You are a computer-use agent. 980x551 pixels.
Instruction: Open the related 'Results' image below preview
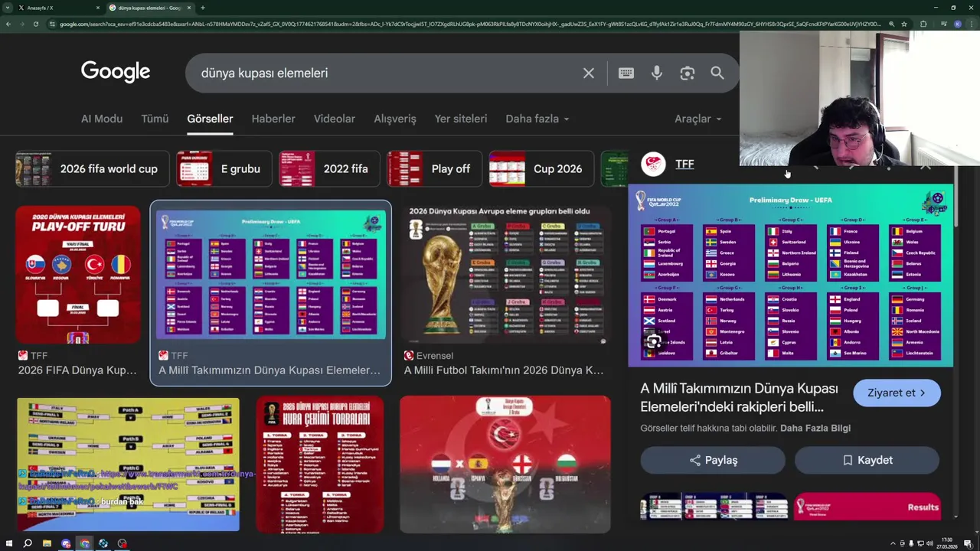(867, 507)
